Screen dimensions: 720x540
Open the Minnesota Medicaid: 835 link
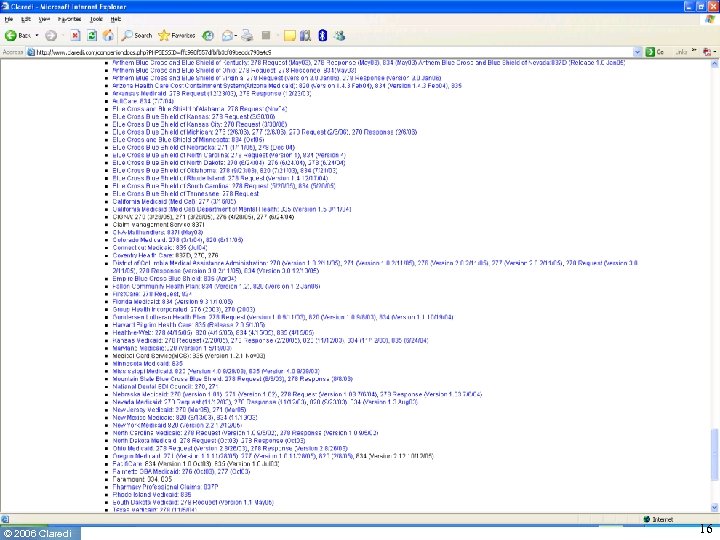pos(147,363)
